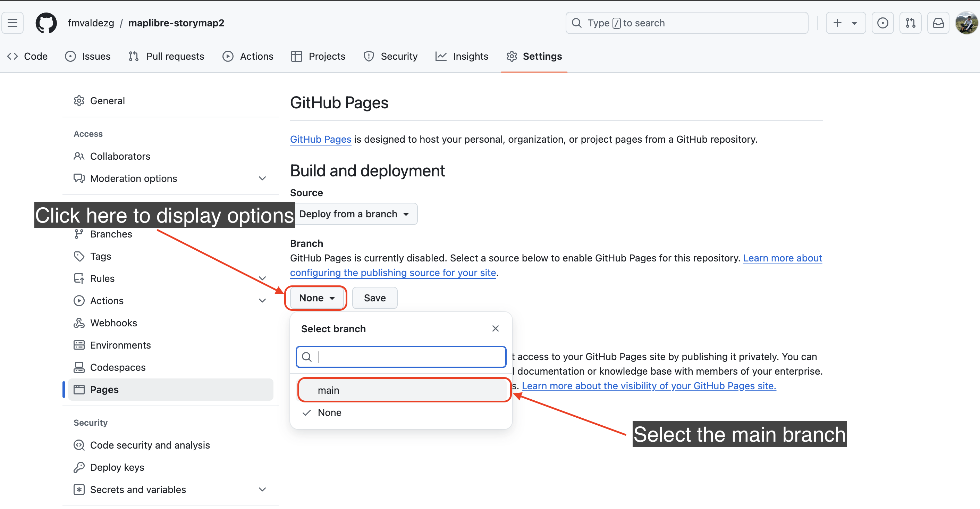Click the Save button for Pages branch
Image resolution: width=980 pixels, height=509 pixels.
click(374, 298)
